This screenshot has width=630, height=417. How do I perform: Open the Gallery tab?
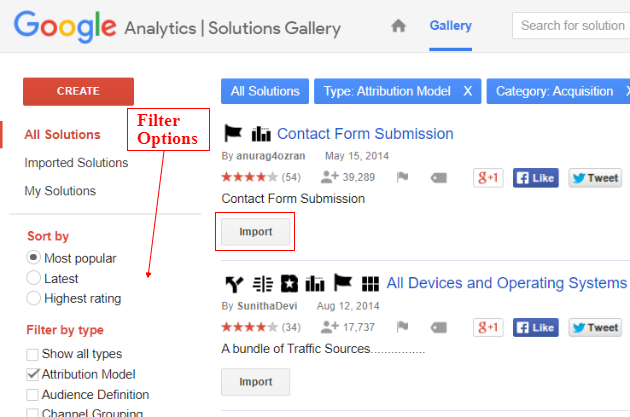click(450, 26)
